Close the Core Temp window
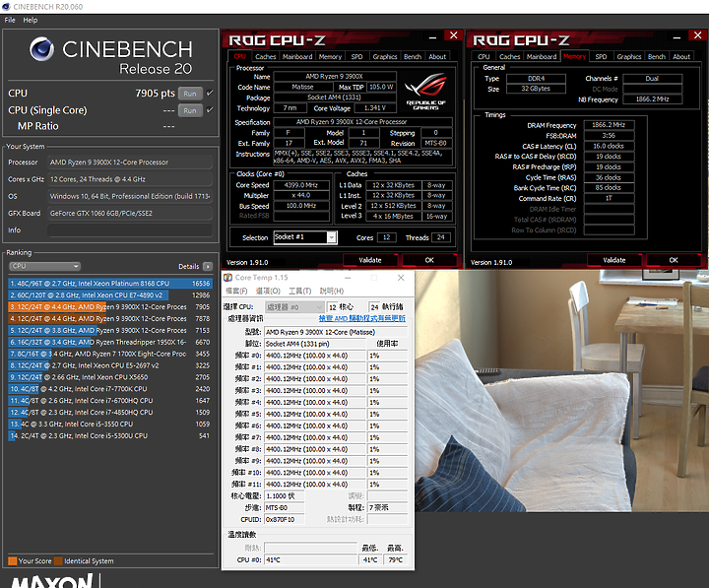The width and height of the screenshot is (709, 588). point(401,278)
